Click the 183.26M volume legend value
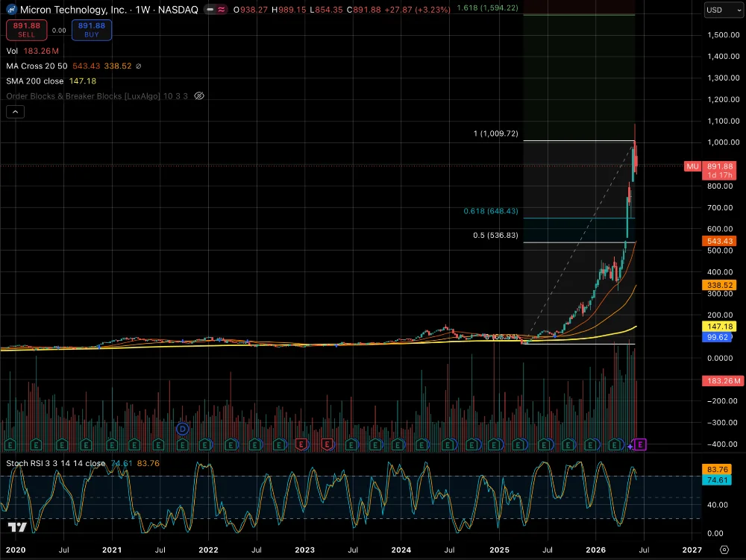 (41, 51)
